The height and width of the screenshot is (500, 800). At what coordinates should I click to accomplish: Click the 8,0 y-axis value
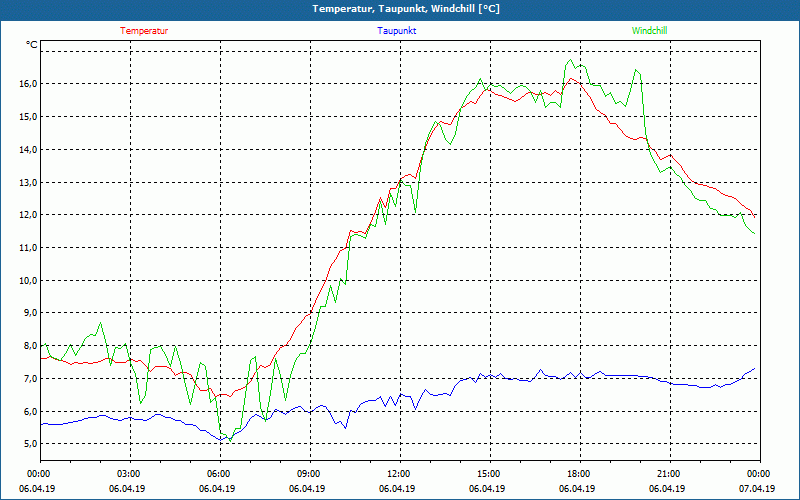(x=31, y=345)
